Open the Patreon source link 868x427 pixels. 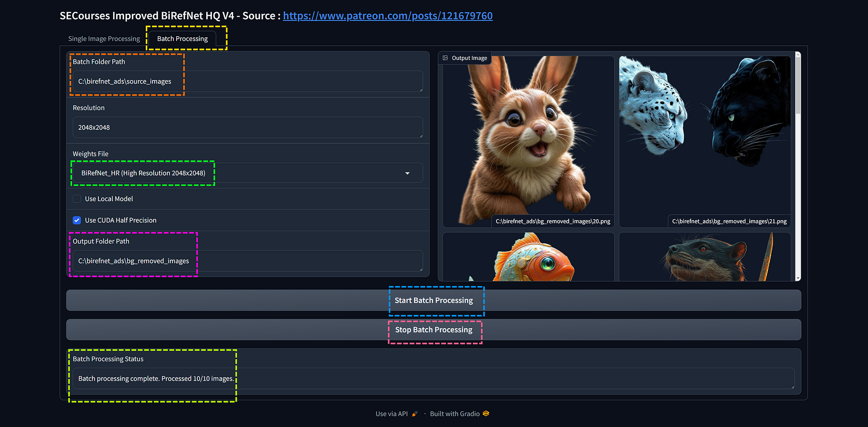coord(388,16)
